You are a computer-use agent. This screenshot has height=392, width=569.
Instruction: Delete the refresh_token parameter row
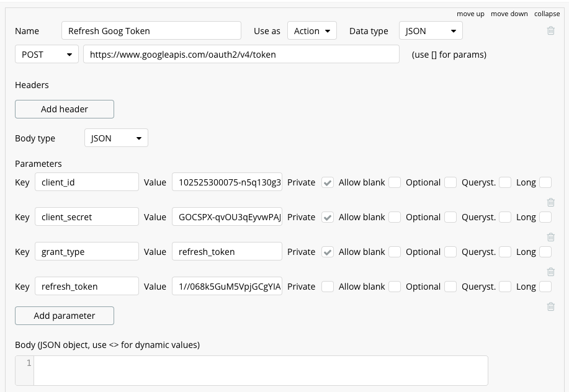pos(550,306)
